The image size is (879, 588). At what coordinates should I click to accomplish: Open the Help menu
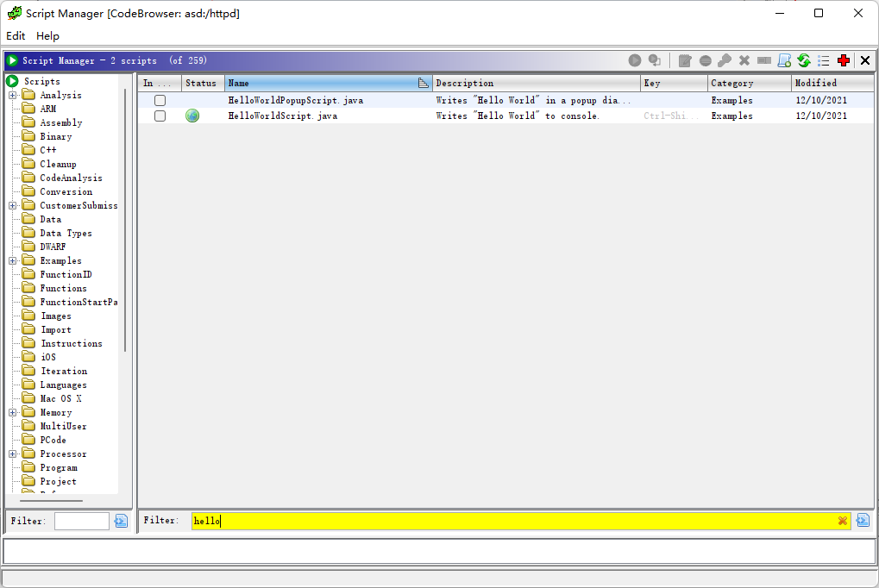coord(47,36)
